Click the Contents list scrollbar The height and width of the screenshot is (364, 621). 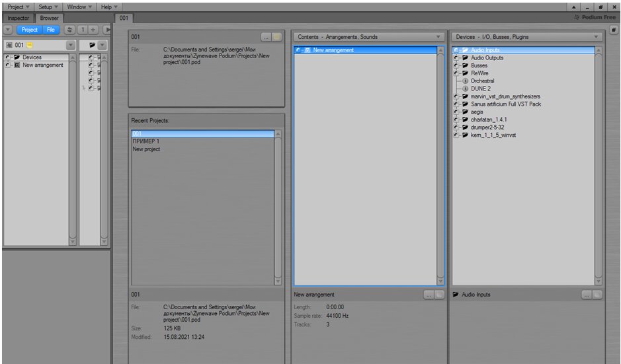(440, 165)
